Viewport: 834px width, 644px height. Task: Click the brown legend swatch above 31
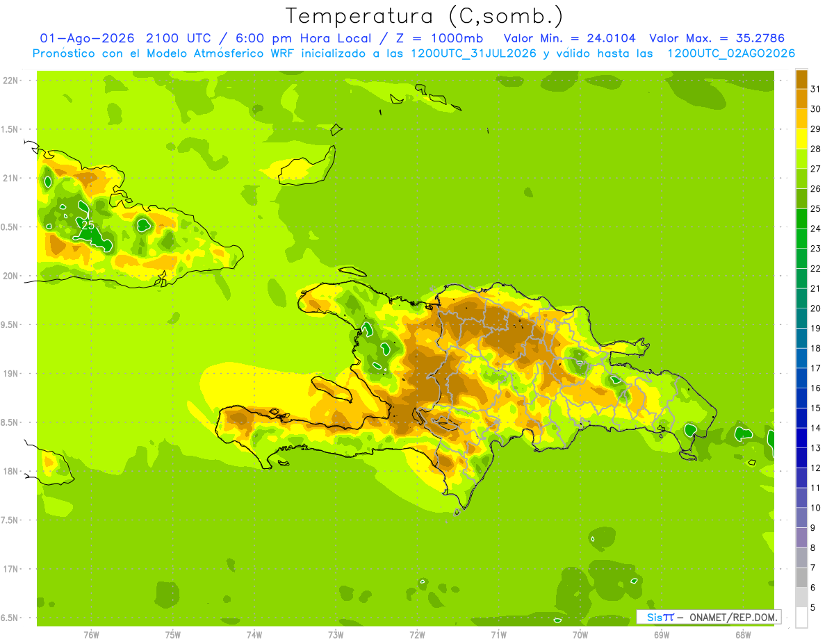(x=801, y=79)
